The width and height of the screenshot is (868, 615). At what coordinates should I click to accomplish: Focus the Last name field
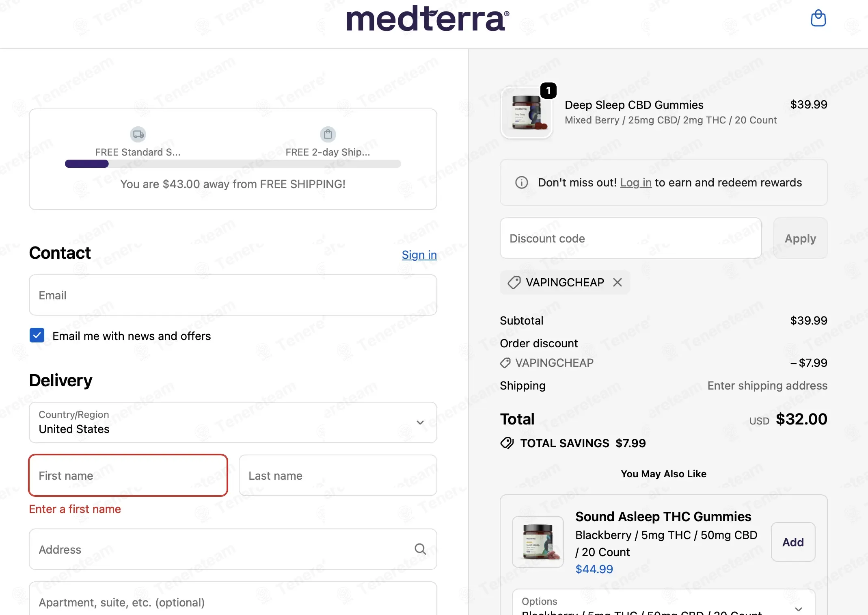pyautogui.click(x=338, y=475)
